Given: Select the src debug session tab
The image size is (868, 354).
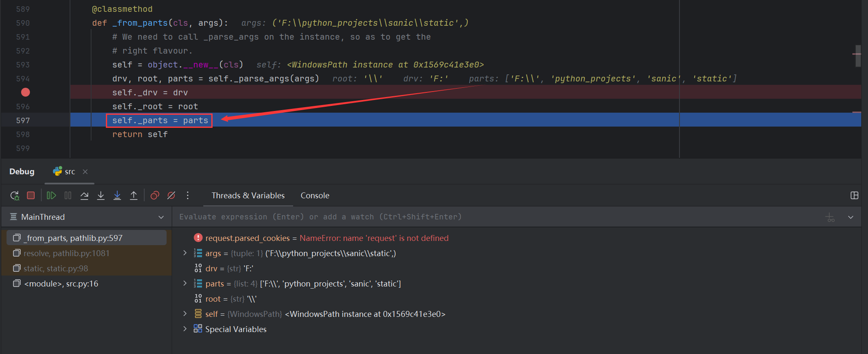Looking at the screenshot, I should [69, 172].
